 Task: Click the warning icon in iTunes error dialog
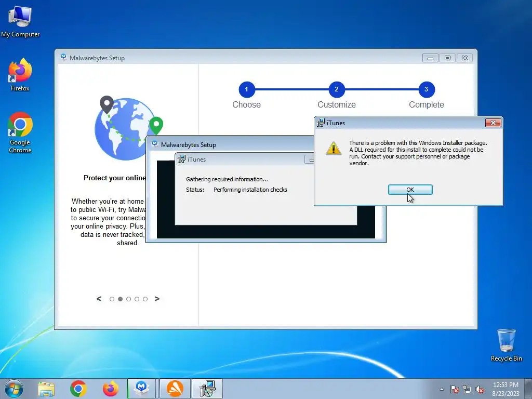coord(333,148)
